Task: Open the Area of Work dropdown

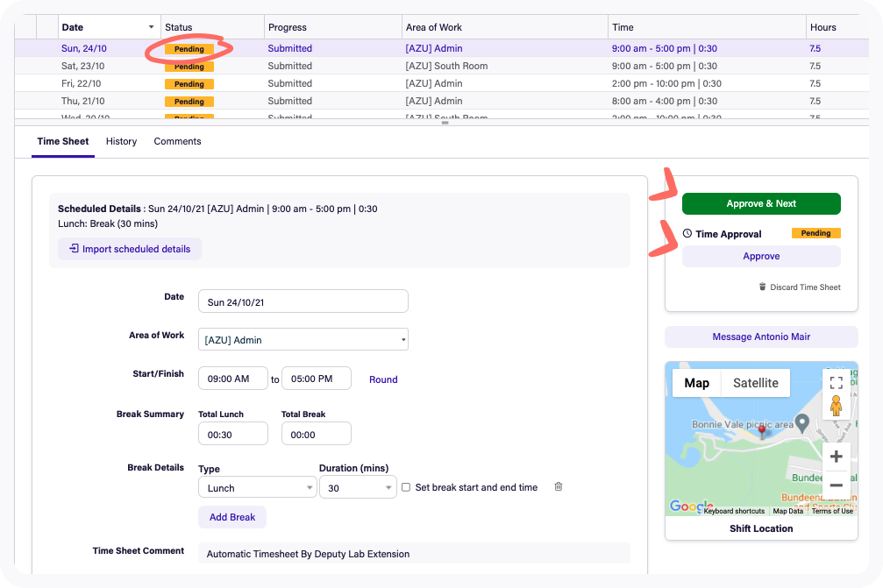Action: pyautogui.click(x=303, y=339)
